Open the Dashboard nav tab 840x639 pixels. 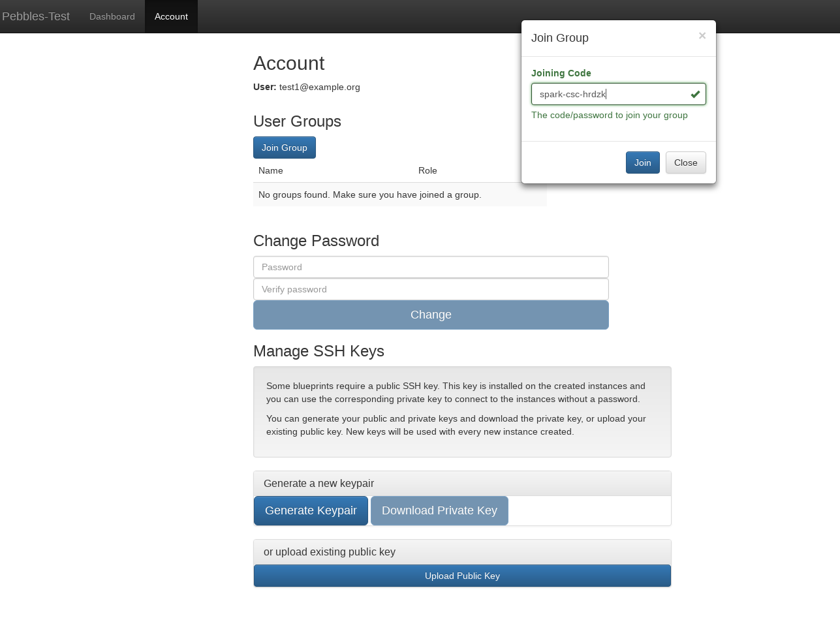coord(112,16)
